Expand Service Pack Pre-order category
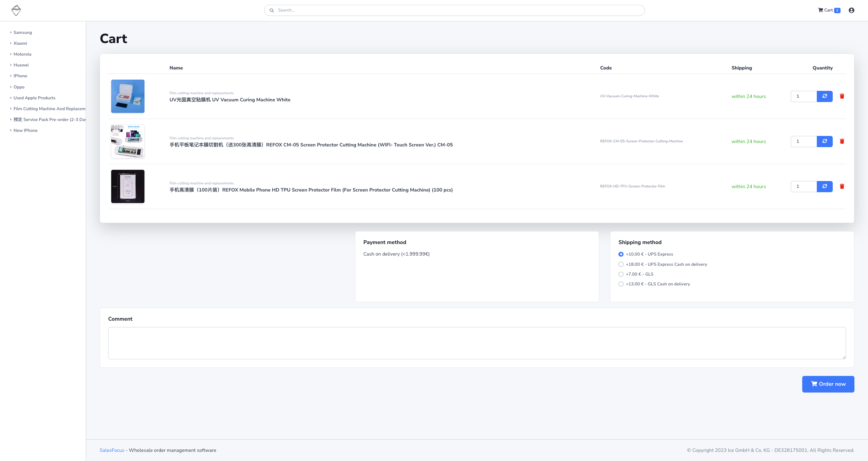868x461 pixels. 47,120
